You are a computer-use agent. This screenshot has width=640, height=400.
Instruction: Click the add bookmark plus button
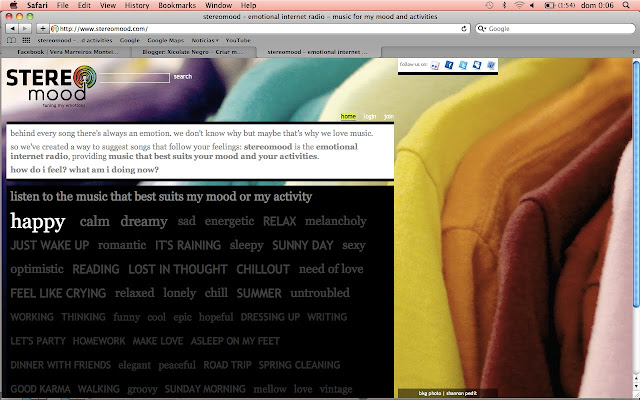click(42, 29)
